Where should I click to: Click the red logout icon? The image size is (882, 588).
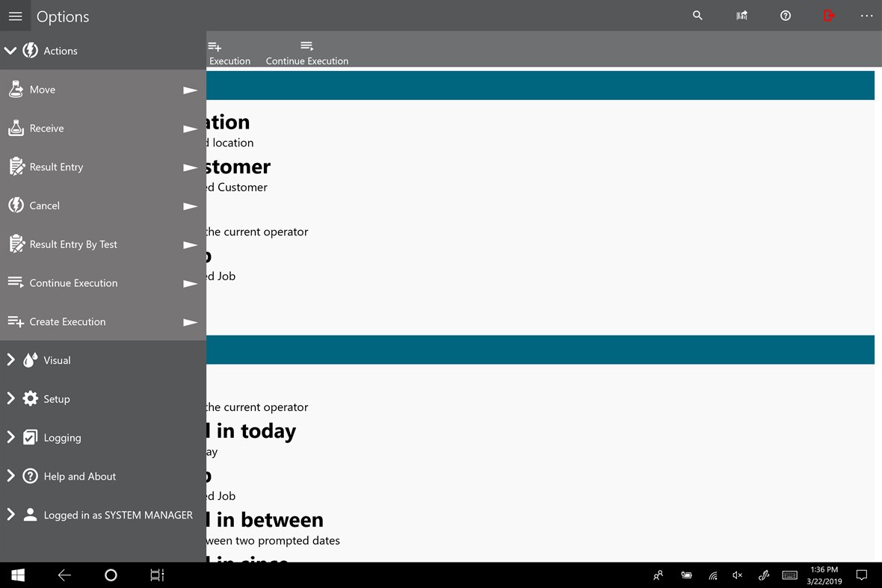[828, 15]
